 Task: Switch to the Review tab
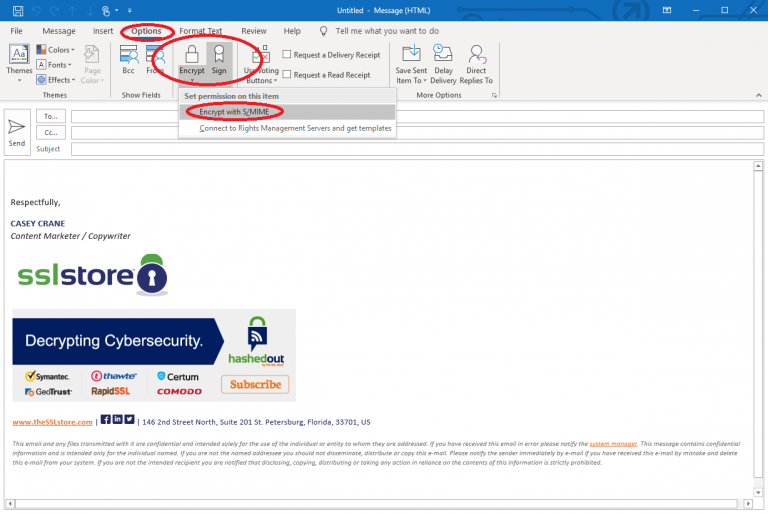[254, 31]
